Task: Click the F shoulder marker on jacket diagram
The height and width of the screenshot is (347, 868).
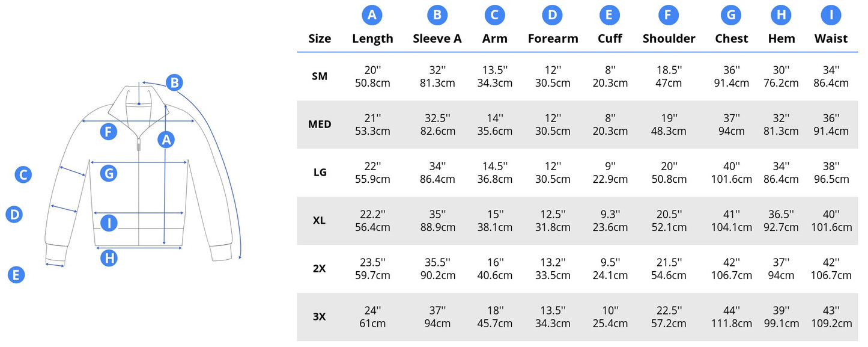Action: click(108, 131)
